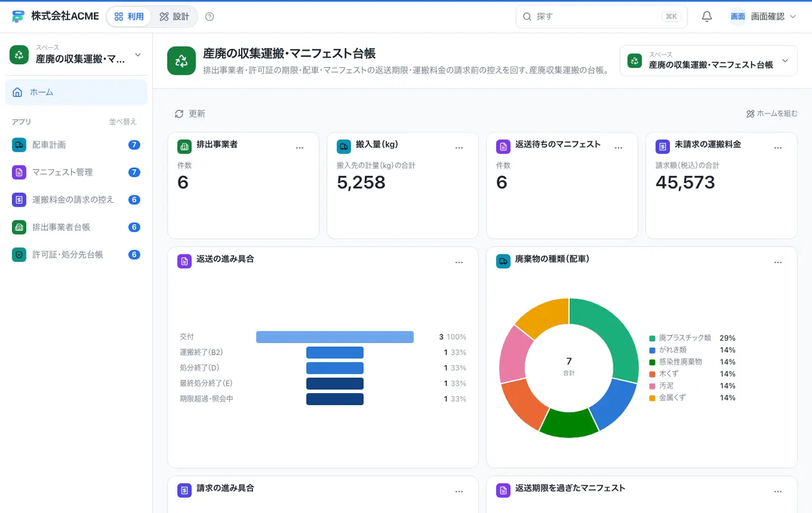Open the help question mark icon

coord(210,16)
